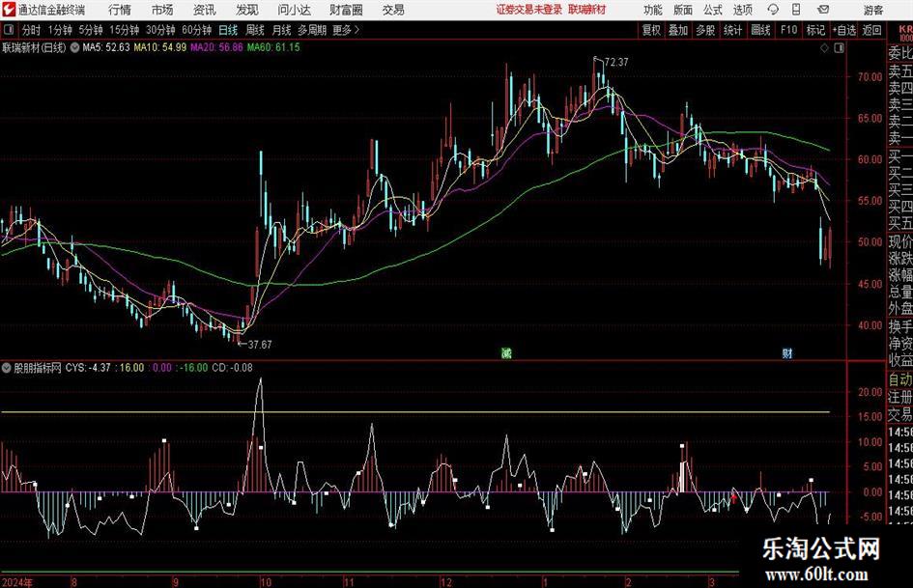
Task: Click the 叠加 overlay button
Action: tap(678, 30)
